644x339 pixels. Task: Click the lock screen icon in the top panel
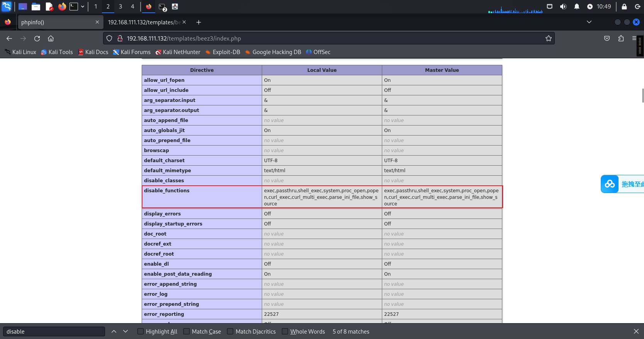tap(624, 7)
